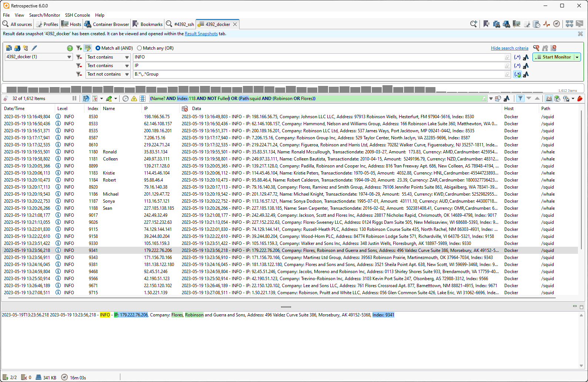Screen dimensions: 588x382
Task: Close the 4392_docker tab
Action: tap(235, 24)
